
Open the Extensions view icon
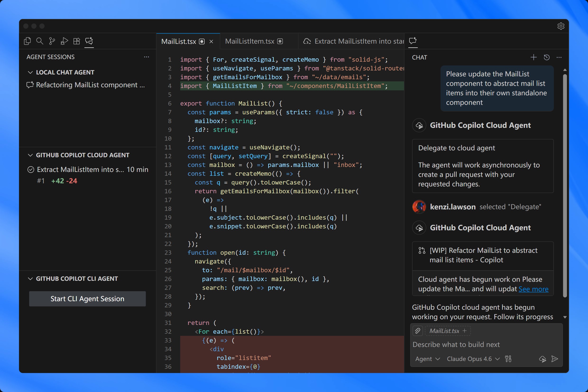tap(77, 41)
